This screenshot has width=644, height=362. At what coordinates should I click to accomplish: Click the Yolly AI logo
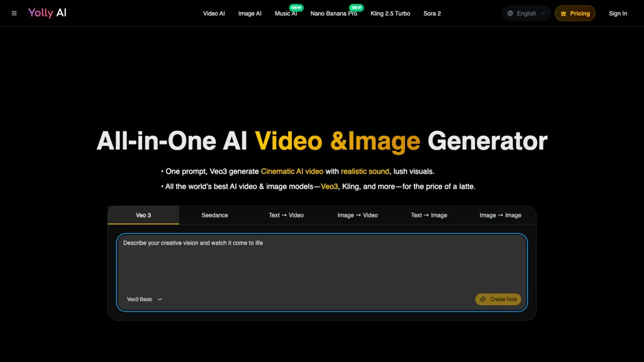click(x=47, y=13)
